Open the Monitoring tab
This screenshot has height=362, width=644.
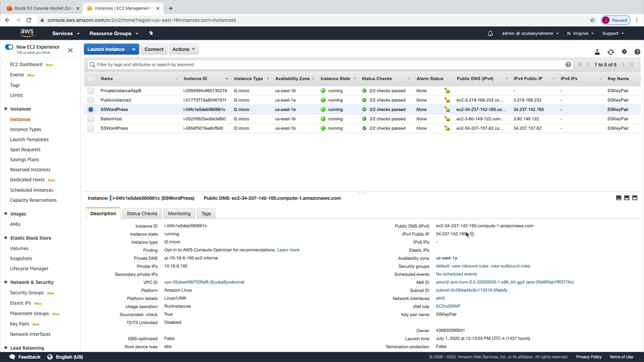click(179, 214)
